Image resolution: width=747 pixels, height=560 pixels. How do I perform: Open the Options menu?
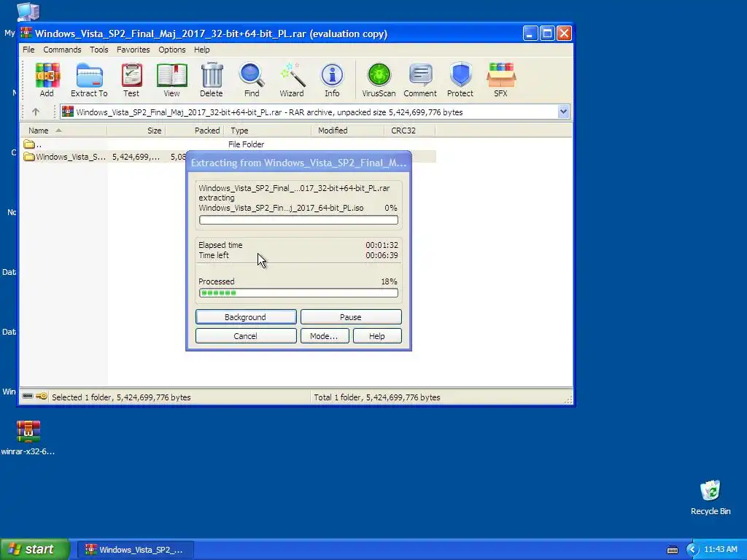172,50
